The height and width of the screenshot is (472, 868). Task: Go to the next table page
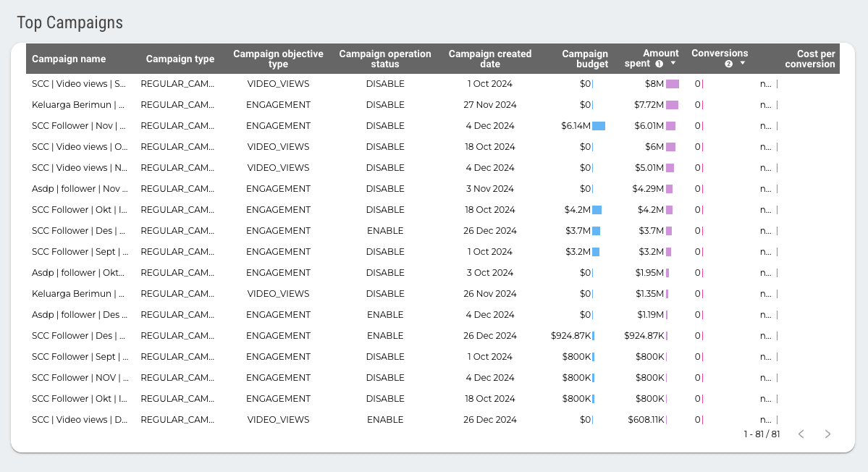(x=827, y=434)
